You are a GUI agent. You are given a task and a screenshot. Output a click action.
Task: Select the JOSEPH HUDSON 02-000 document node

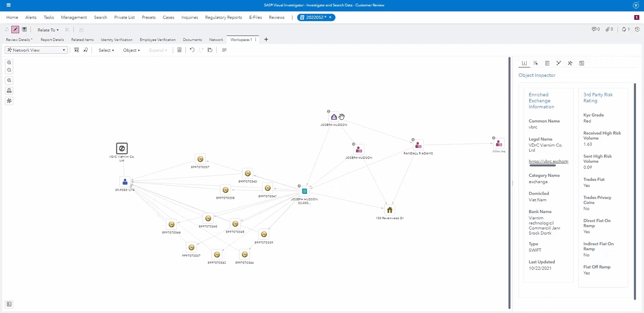point(304,191)
